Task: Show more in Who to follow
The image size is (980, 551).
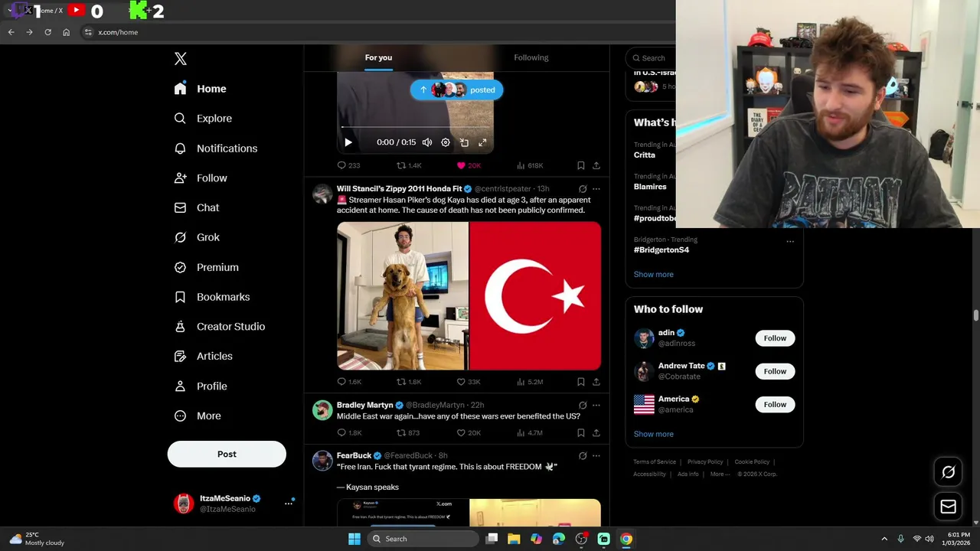Action: click(654, 435)
